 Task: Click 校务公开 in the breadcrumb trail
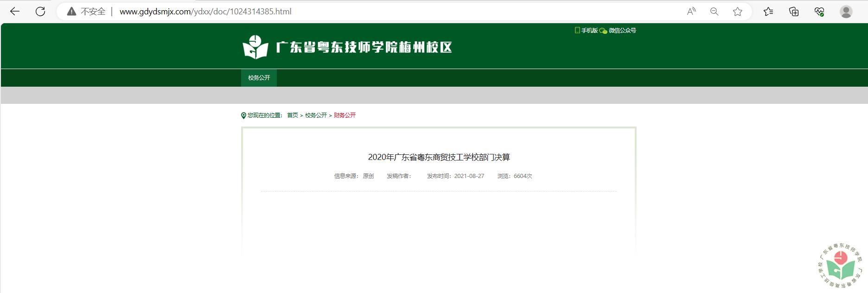316,115
